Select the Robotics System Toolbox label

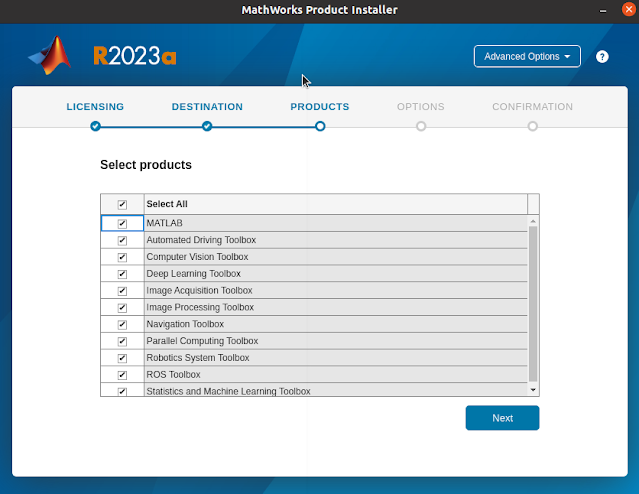pyautogui.click(x=198, y=357)
